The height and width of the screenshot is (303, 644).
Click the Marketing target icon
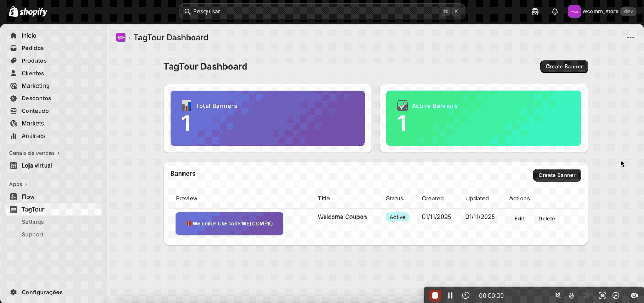13,85
